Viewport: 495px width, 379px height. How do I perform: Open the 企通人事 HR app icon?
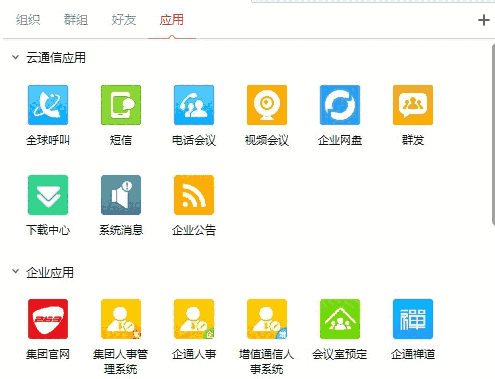194,319
